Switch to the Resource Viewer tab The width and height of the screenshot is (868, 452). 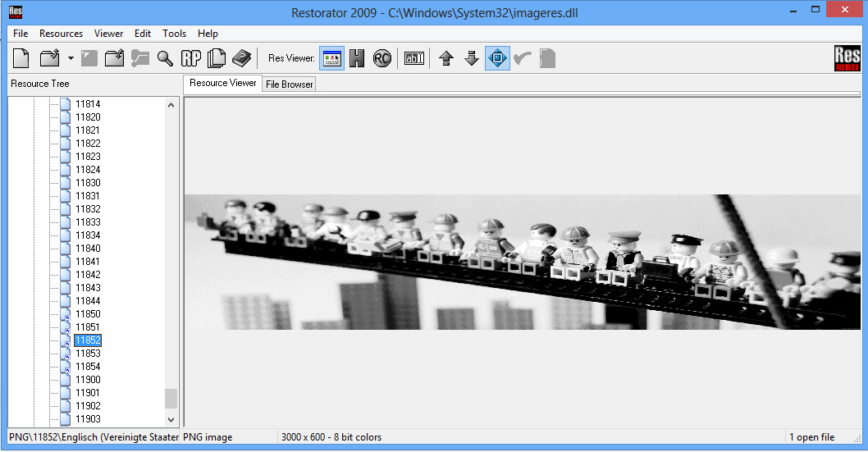pos(222,83)
